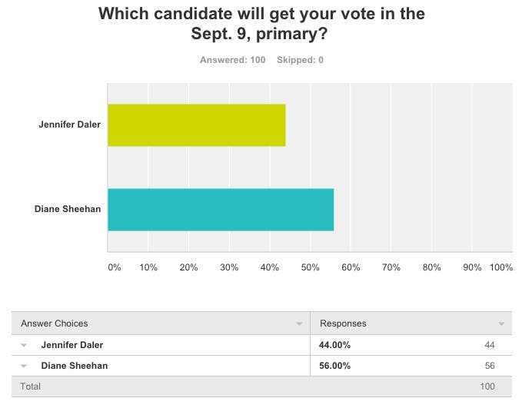This screenshot has height=418, width=532.
Task: Click the Total row label
Action: click(x=31, y=386)
